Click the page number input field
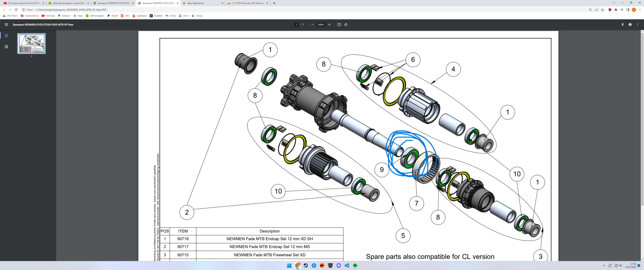The width and height of the screenshot is (644, 270). pos(297,25)
